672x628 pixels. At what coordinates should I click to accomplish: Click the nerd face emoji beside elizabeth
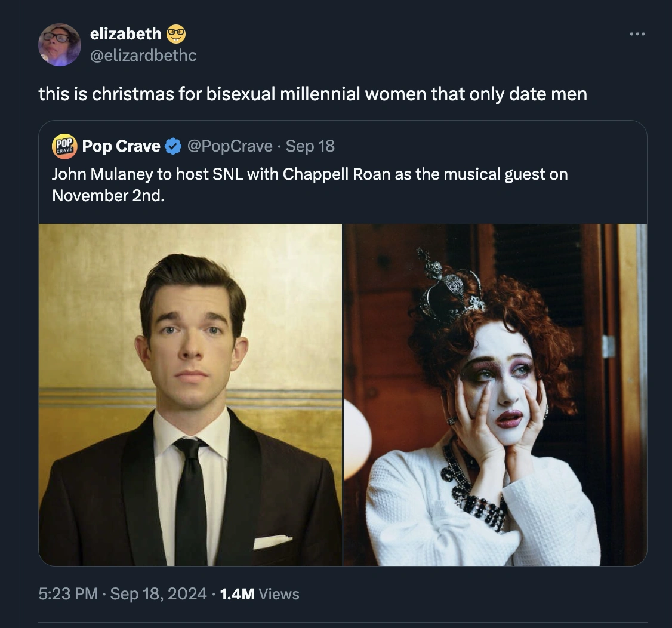[176, 34]
